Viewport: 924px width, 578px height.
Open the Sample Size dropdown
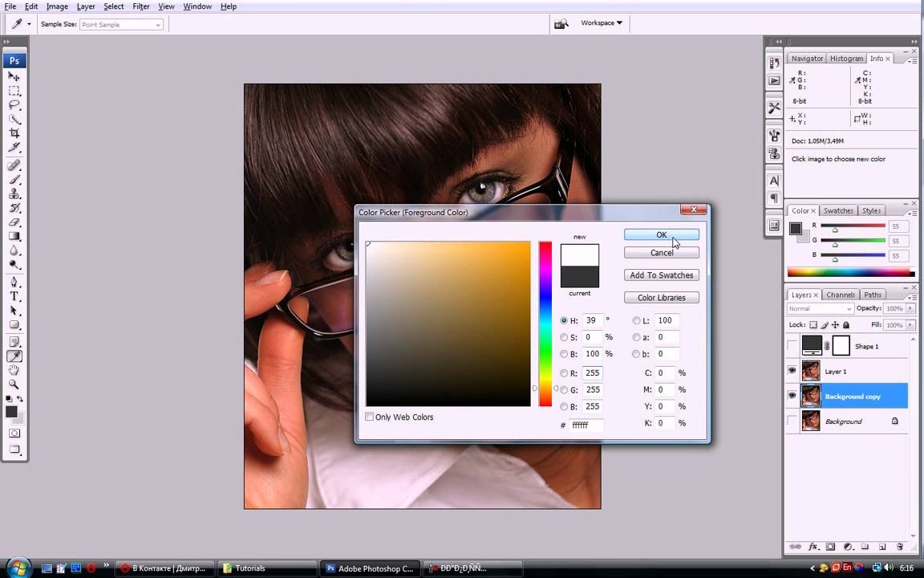(x=121, y=25)
